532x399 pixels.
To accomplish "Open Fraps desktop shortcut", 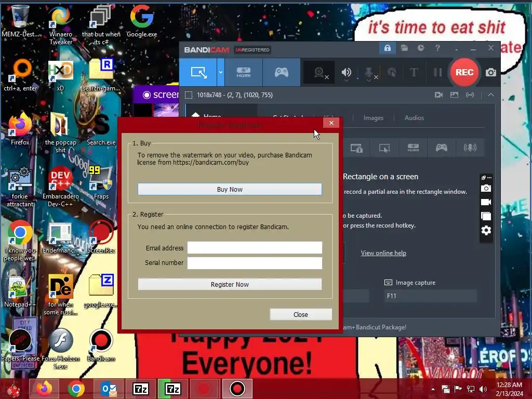I will click(x=101, y=182).
